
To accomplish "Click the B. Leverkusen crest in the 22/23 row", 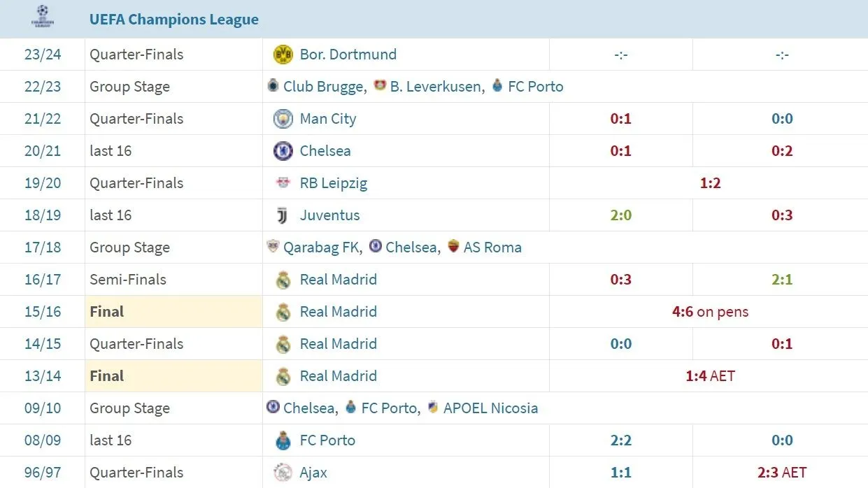I will click(x=380, y=86).
